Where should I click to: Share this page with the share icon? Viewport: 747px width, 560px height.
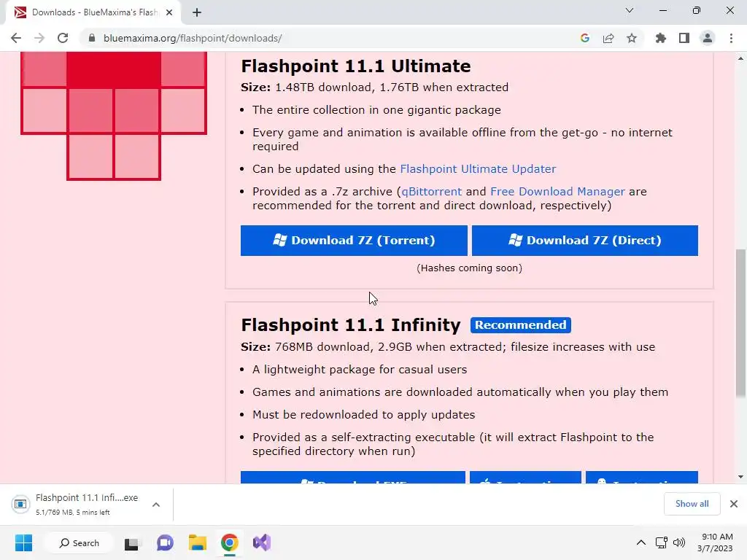[x=608, y=38]
